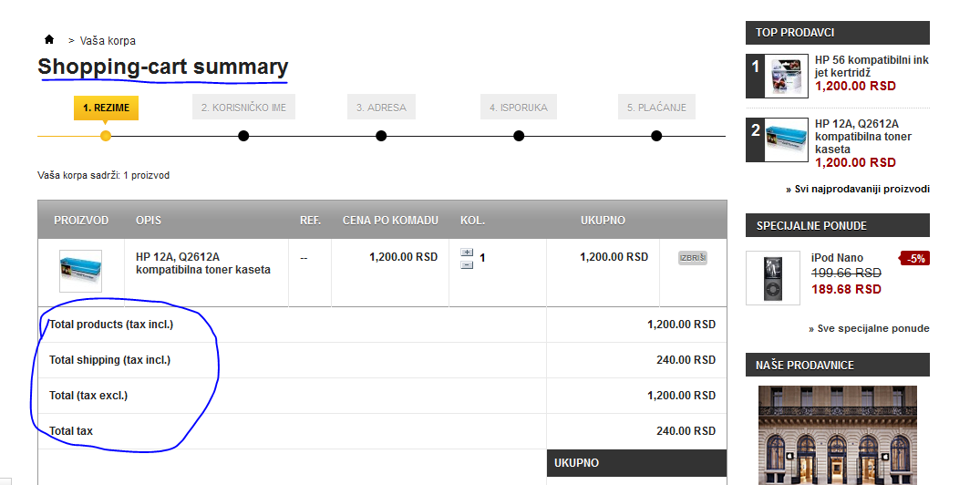This screenshot has height=485, width=980.
Task: Open the iPod Nano product link
Action: tap(837, 258)
